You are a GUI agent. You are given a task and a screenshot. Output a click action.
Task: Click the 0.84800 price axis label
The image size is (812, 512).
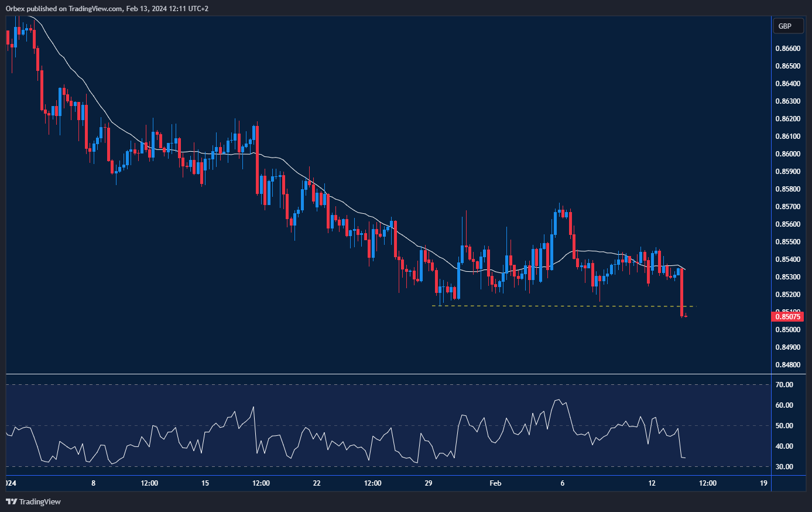(787, 365)
